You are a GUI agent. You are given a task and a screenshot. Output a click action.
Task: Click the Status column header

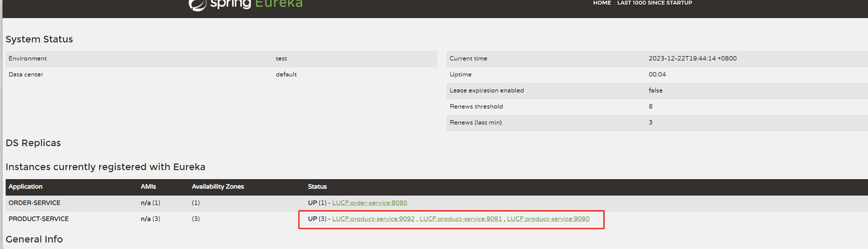(317, 186)
